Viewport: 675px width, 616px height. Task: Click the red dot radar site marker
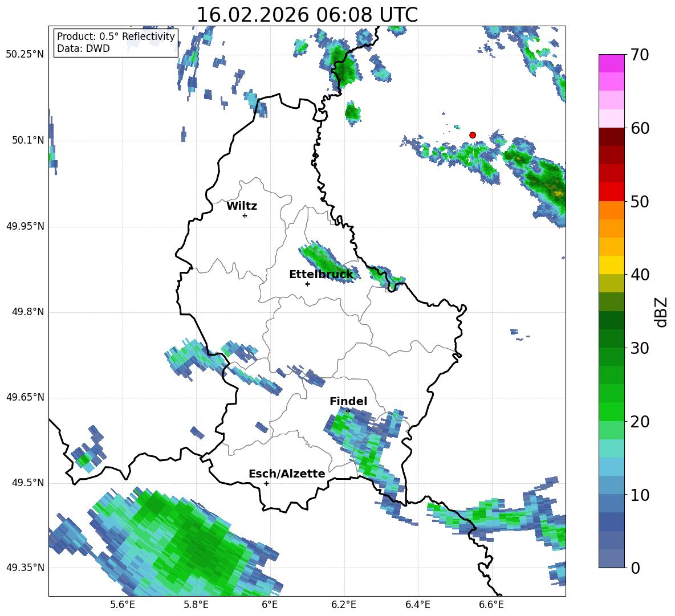point(473,135)
